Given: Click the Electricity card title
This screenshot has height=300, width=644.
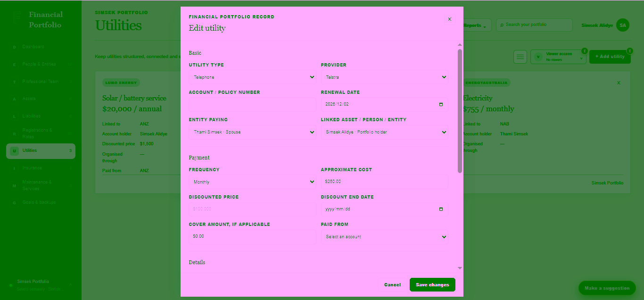Looking at the screenshot, I should (478, 98).
